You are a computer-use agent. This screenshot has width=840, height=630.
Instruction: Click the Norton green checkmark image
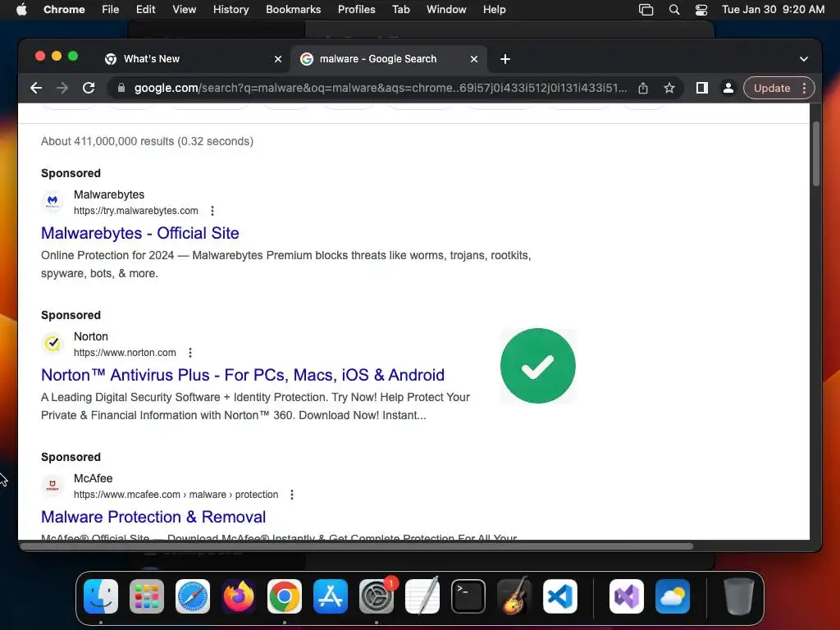point(538,366)
